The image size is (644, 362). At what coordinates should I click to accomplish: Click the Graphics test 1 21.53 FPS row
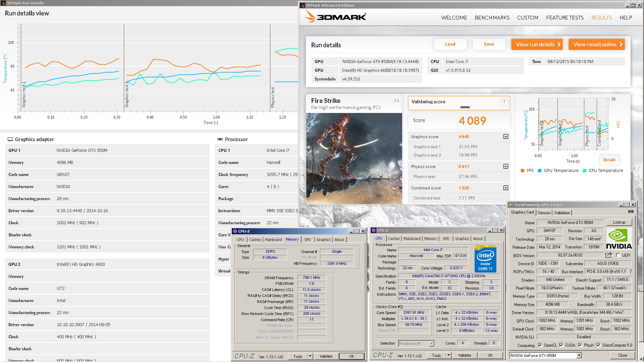[x=459, y=147]
